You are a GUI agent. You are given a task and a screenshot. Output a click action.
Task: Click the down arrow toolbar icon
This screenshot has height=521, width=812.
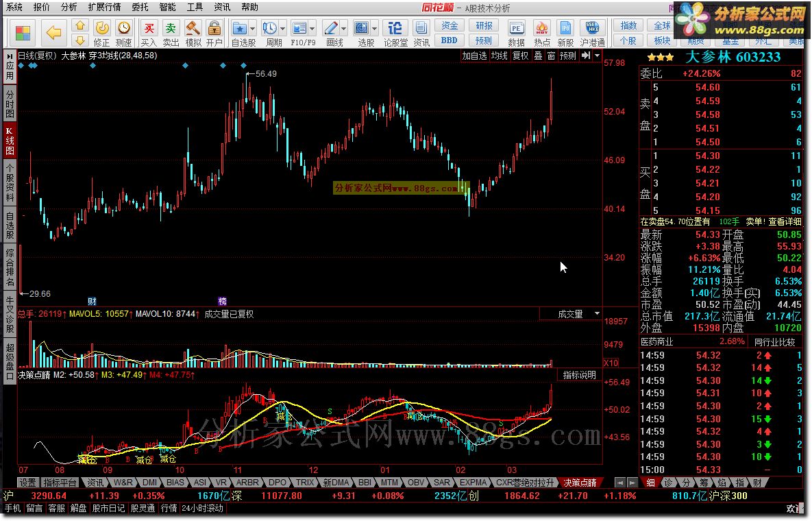[x=79, y=40]
